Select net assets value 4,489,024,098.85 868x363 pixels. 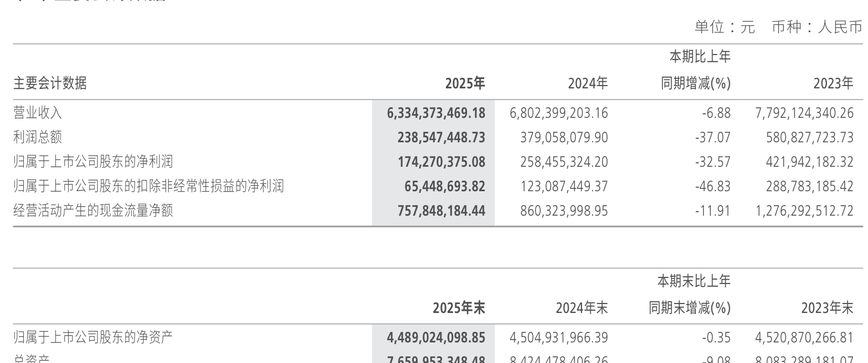[436, 337]
